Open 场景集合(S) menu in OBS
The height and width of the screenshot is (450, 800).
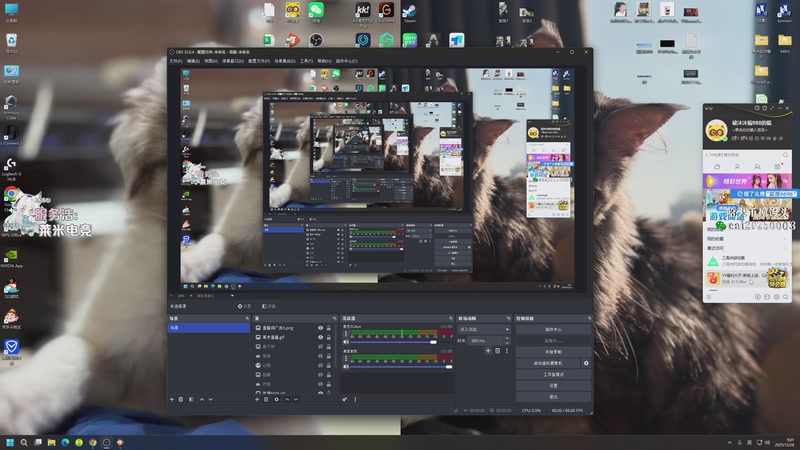pyautogui.click(x=285, y=61)
